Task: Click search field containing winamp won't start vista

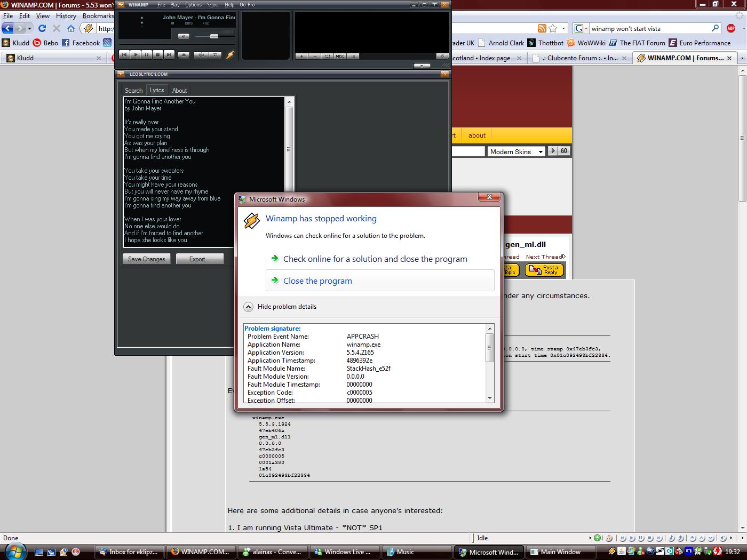Action: point(650,29)
